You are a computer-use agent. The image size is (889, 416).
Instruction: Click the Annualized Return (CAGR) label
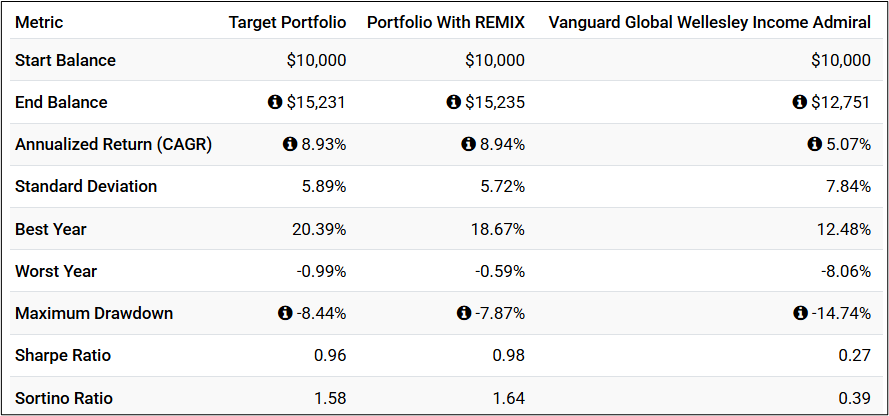[x=113, y=144]
